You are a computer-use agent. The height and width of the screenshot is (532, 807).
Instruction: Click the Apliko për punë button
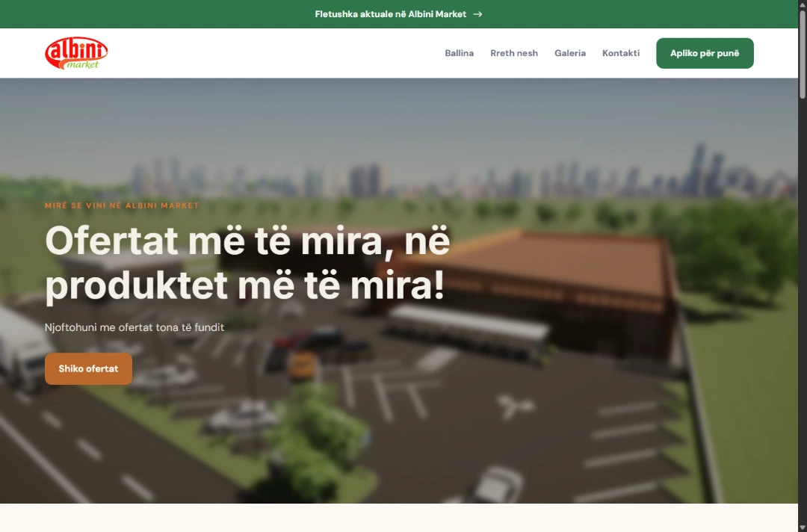pos(705,53)
